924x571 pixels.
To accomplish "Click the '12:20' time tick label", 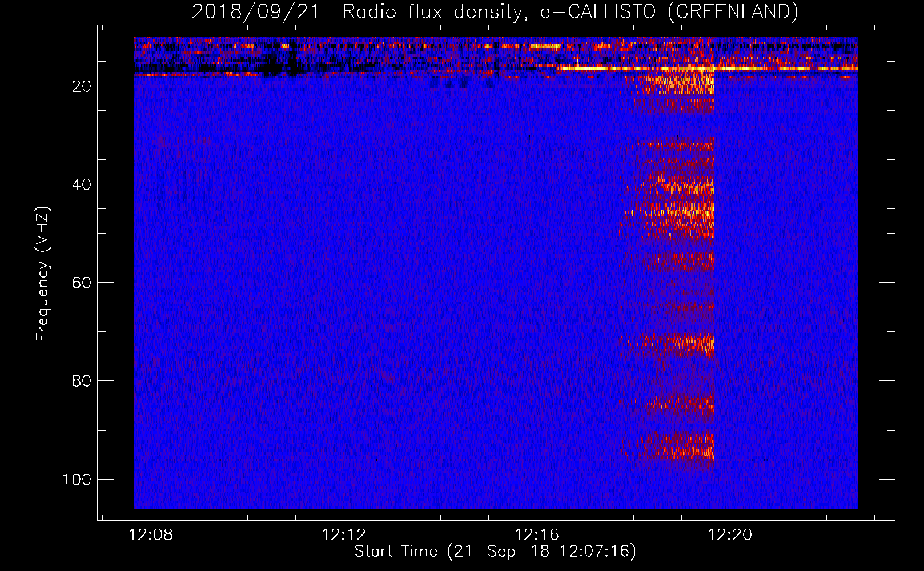I will (x=730, y=535).
